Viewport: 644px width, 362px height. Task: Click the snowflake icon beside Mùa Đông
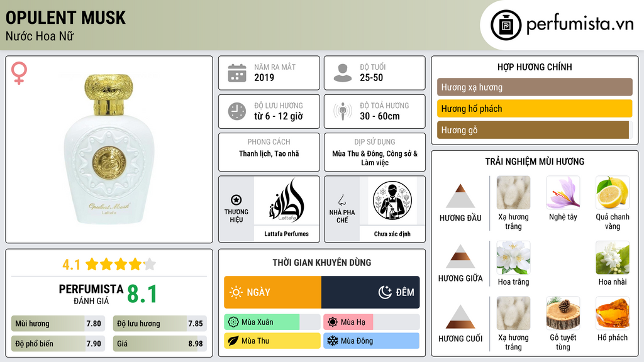[333, 341]
